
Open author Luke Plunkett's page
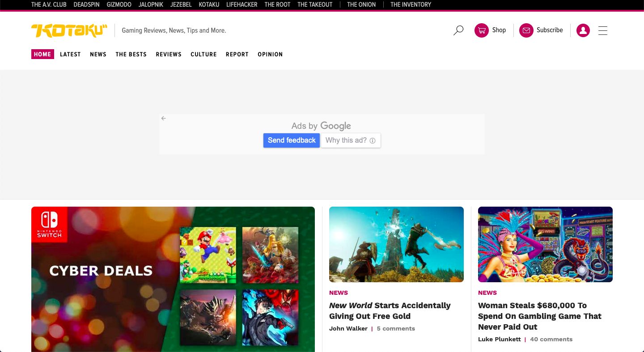500,339
